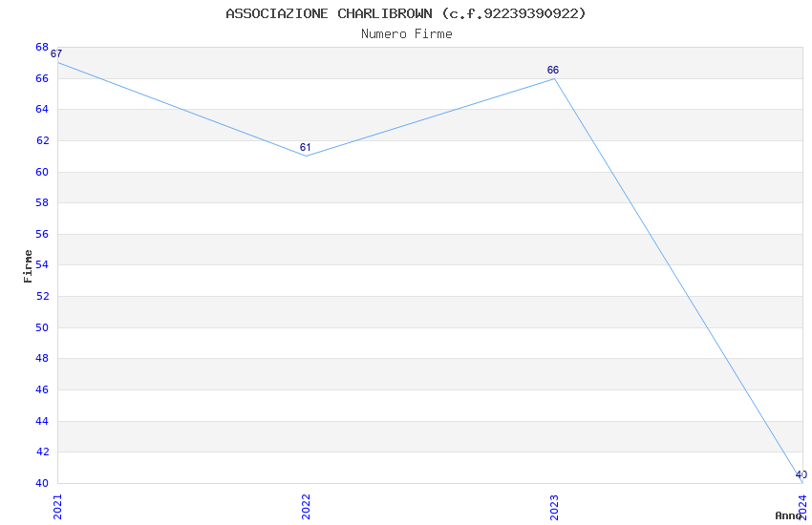Viewport: 812px width, 525px height.
Task: Click the y-axis value 50
Action: click(x=42, y=327)
